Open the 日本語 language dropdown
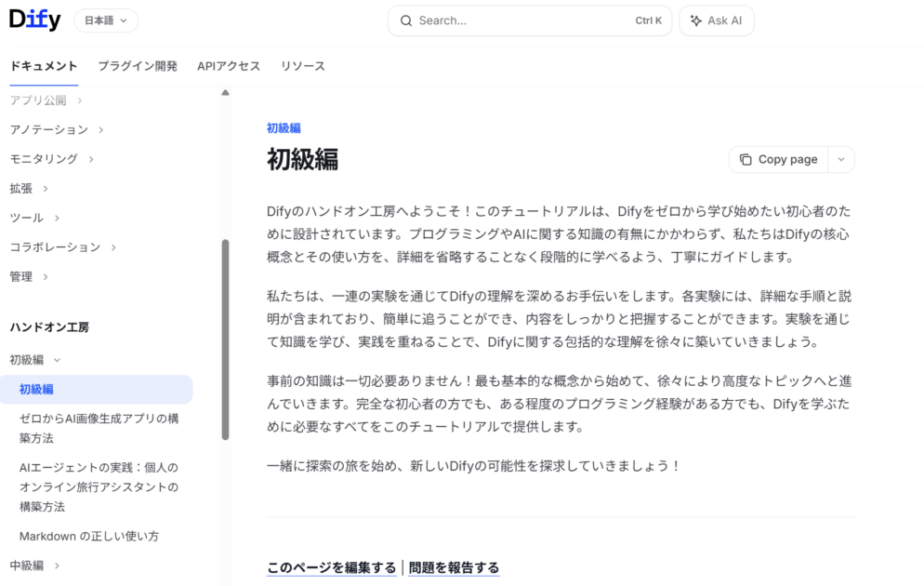This screenshot has height=586, width=924. click(x=106, y=20)
